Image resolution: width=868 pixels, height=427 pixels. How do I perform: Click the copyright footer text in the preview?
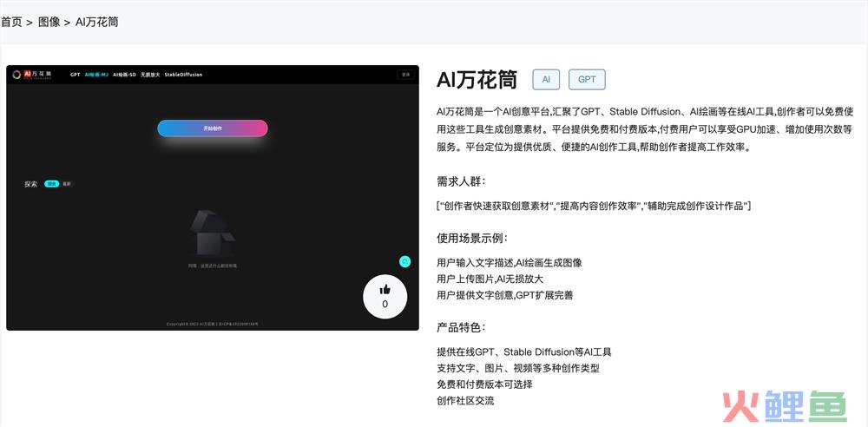click(x=213, y=324)
